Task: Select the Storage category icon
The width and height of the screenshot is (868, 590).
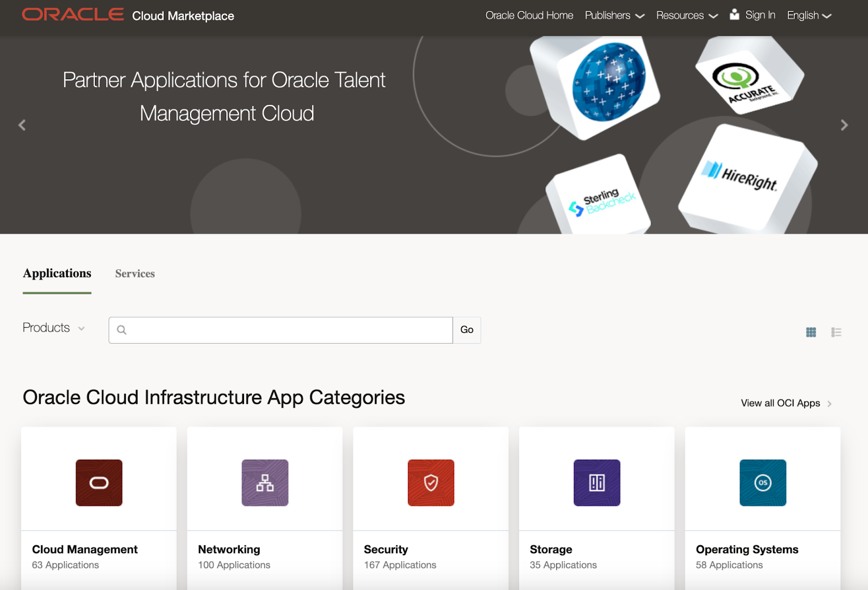Action: [597, 483]
